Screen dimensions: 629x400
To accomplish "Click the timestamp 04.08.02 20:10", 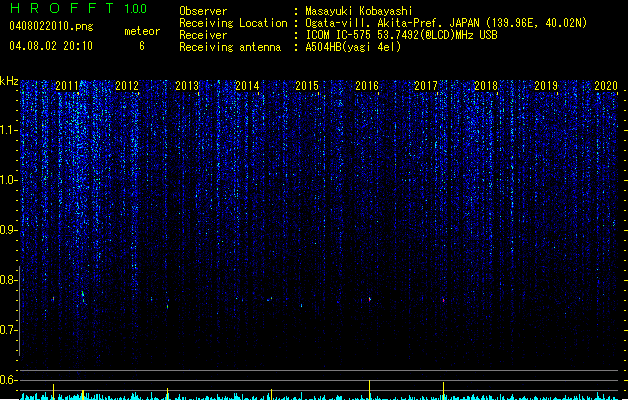I will (x=51, y=46).
